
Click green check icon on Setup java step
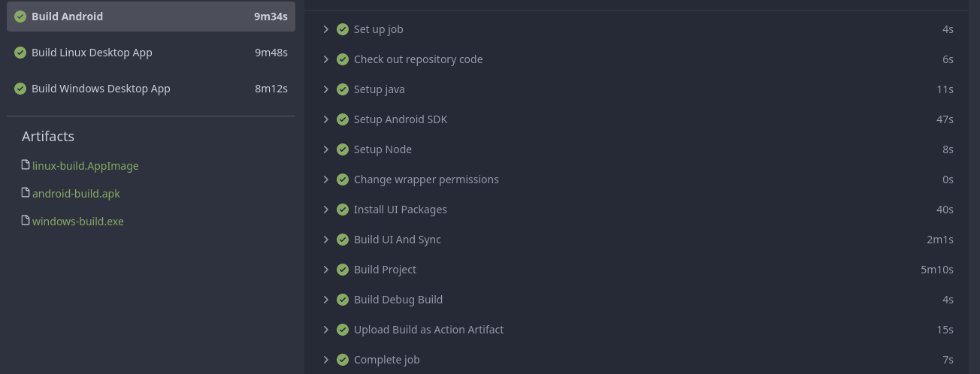(x=343, y=89)
